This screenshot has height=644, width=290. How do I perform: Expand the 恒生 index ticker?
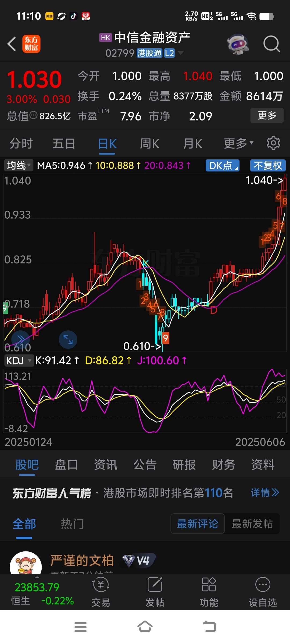37,577
